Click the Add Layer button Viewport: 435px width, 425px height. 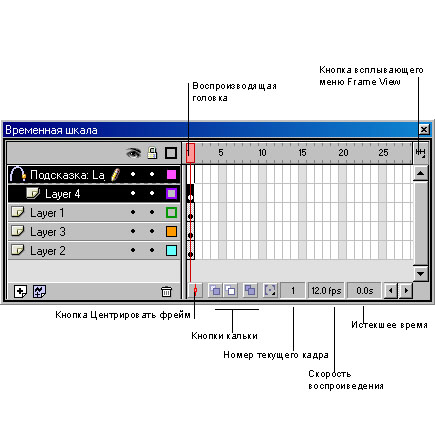[20, 291]
